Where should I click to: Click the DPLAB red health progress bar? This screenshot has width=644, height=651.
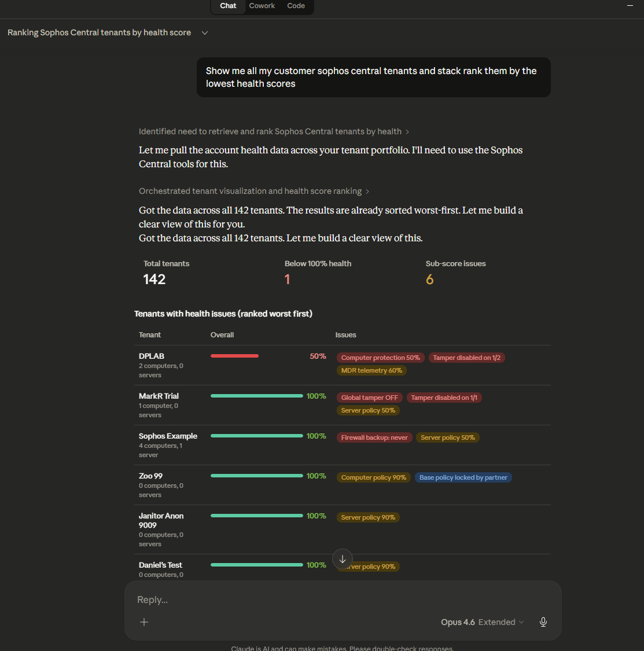pos(234,356)
